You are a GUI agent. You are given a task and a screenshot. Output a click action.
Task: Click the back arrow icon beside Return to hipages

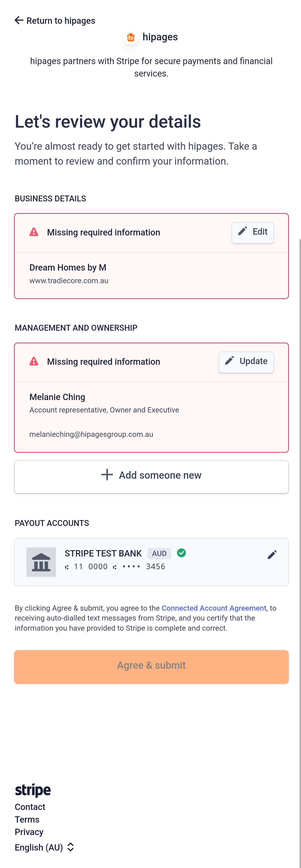coord(19,21)
